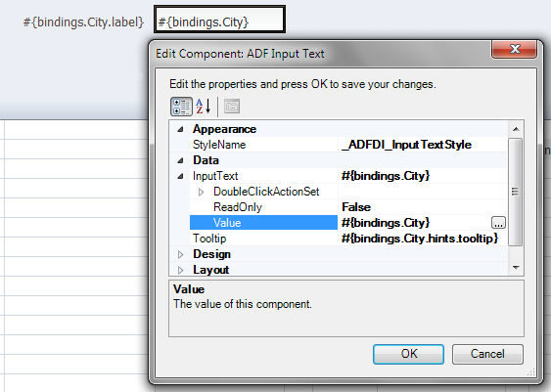
Task: Click the Appearance category heading
Action: point(224,129)
